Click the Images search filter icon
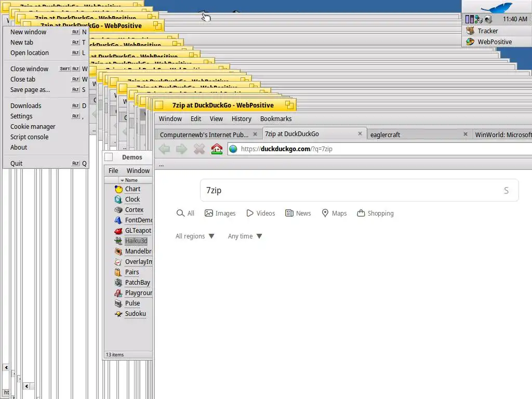The image size is (532, 399). (x=209, y=213)
